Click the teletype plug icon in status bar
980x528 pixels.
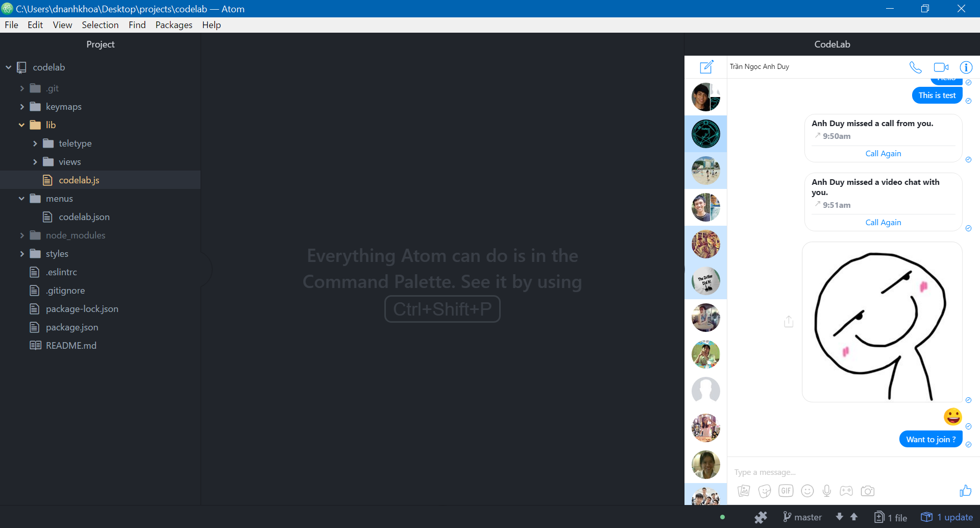[761, 517]
